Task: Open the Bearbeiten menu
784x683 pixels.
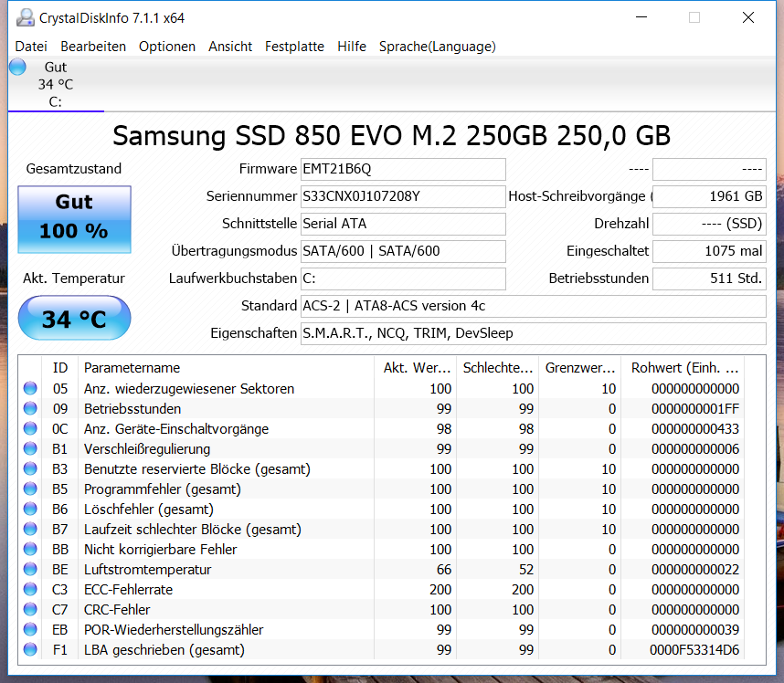Action: [93, 47]
